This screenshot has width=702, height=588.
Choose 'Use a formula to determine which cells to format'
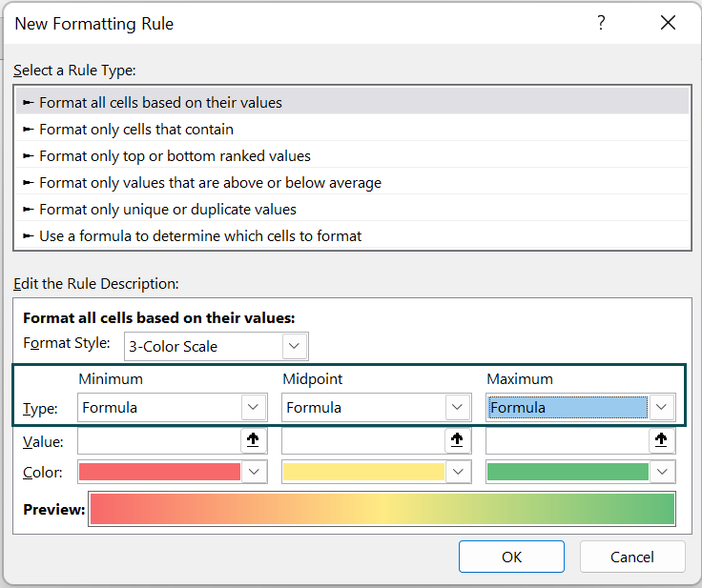(x=352, y=235)
